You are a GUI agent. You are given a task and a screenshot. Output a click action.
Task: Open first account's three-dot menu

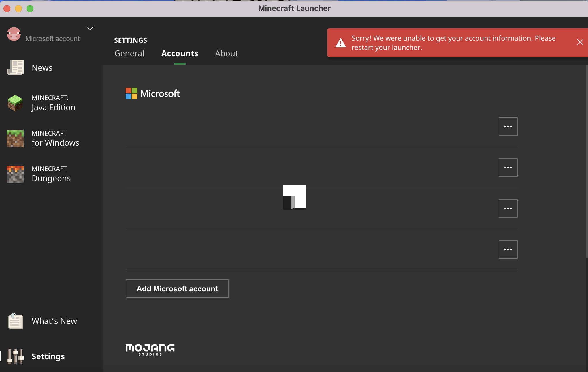pos(508,127)
